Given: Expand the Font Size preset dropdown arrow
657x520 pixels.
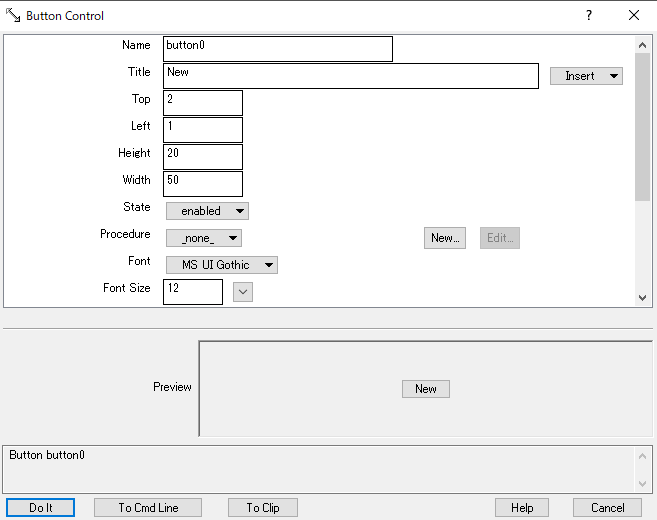Looking at the screenshot, I should (x=243, y=292).
